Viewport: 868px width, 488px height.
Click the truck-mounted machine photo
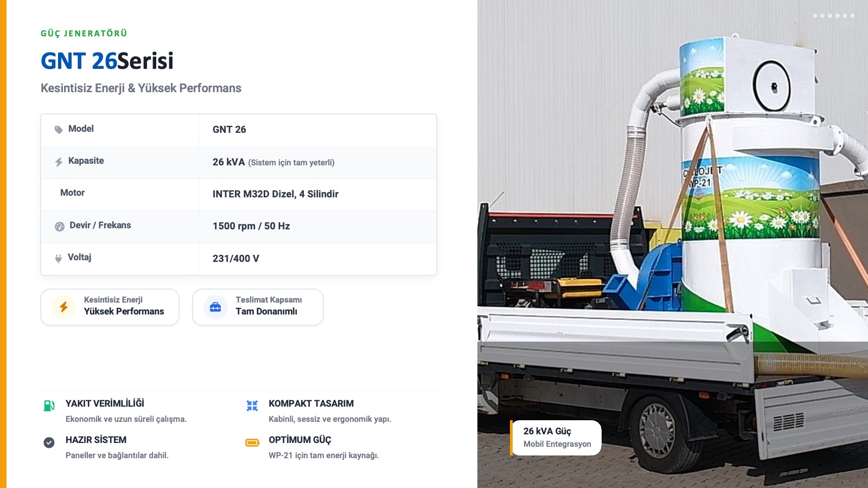tap(673, 244)
